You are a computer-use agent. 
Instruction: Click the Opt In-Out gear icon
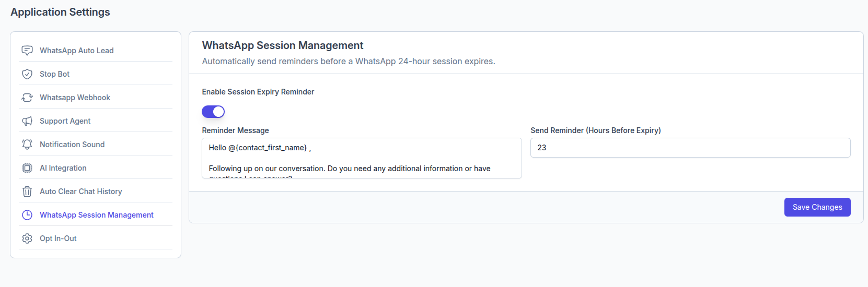pos(27,238)
